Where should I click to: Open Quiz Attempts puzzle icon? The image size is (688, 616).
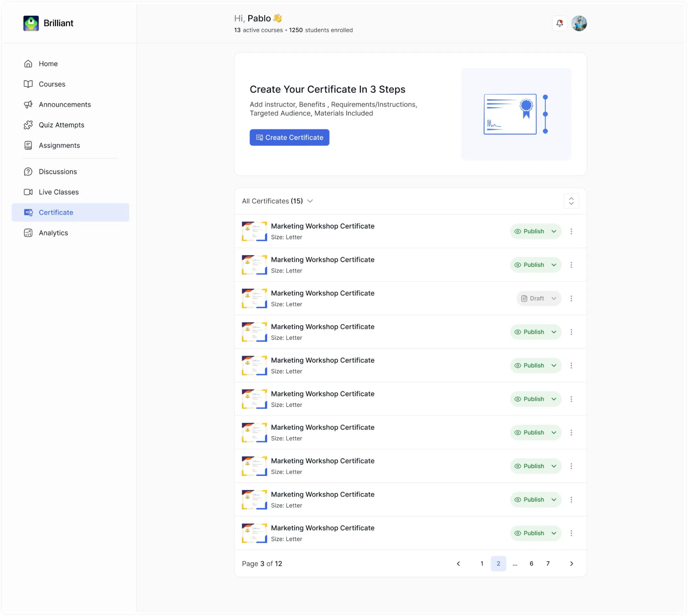click(x=28, y=125)
